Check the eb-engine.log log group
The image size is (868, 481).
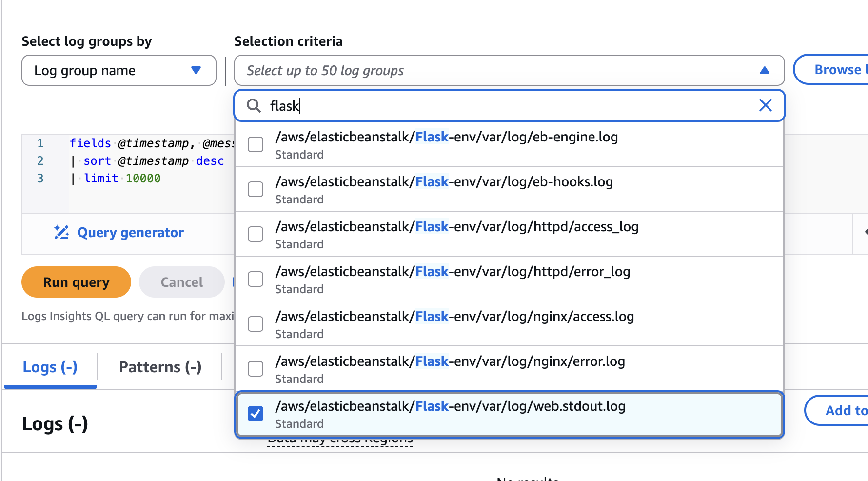tap(256, 144)
